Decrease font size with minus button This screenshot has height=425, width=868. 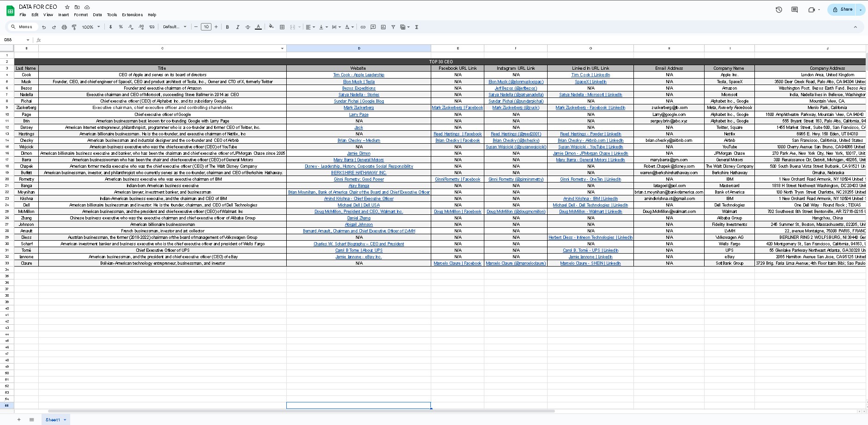tap(196, 27)
